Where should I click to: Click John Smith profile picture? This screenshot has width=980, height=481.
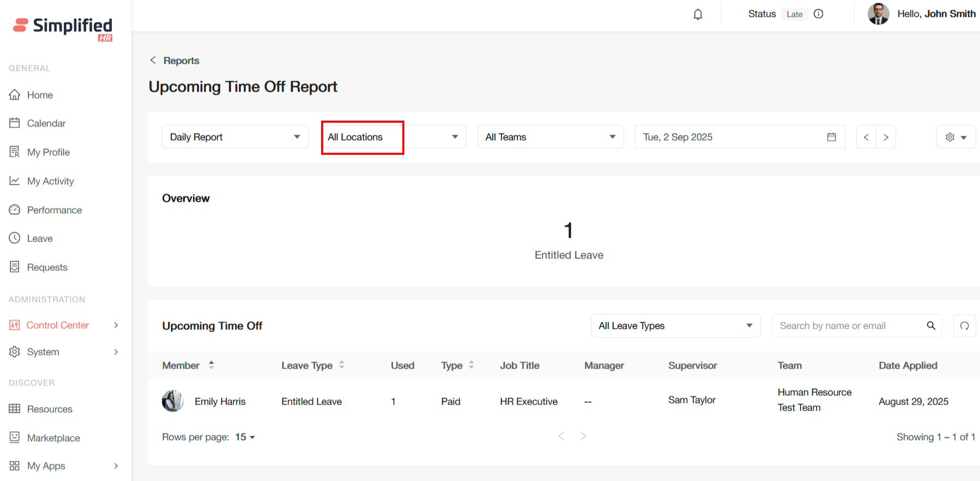coord(878,14)
